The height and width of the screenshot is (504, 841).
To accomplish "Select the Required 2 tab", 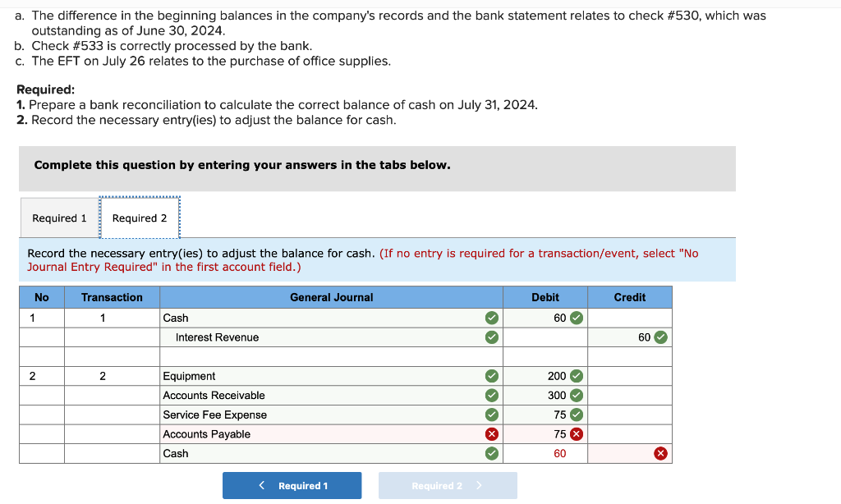I will click(140, 218).
